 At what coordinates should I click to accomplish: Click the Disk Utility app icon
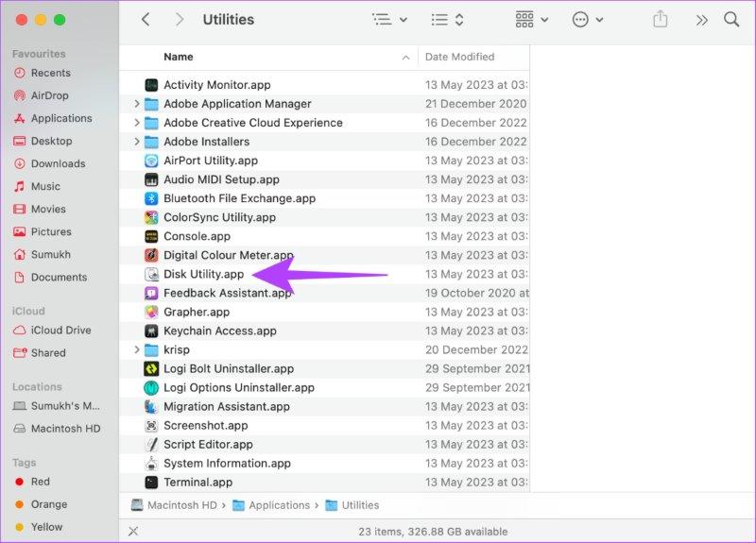tap(151, 274)
